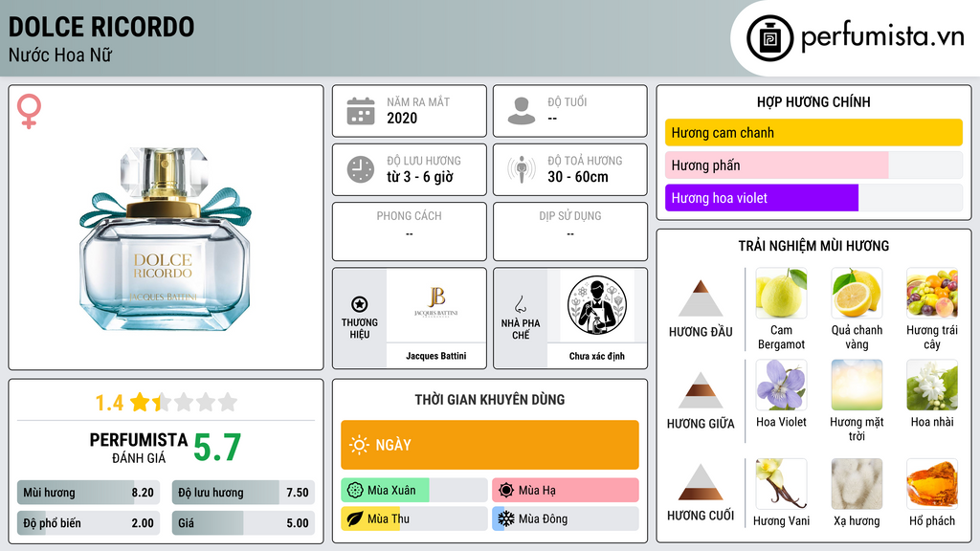The image size is (980, 551).
Task: Click the Nước Hoa Nữ subtitle
Action: (x=60, y=55)
